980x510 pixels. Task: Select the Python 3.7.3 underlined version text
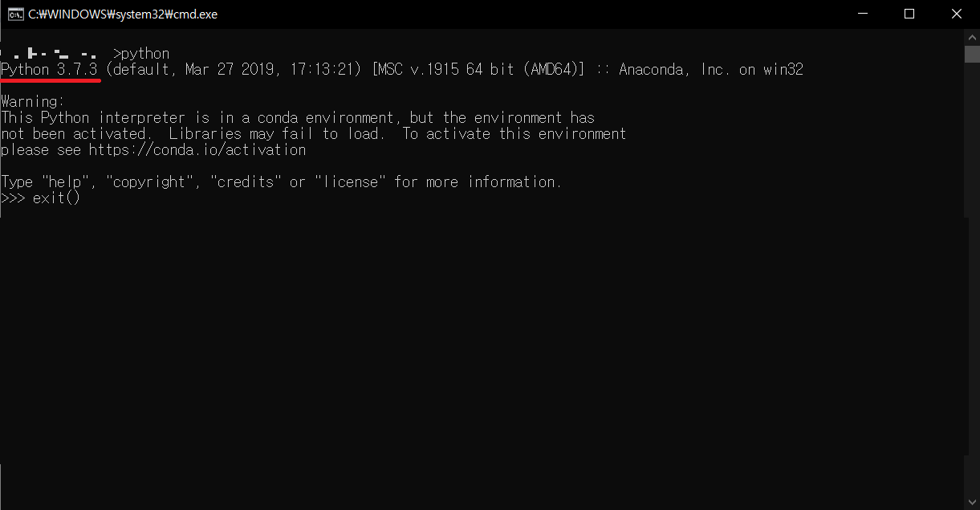coord(49,69)
